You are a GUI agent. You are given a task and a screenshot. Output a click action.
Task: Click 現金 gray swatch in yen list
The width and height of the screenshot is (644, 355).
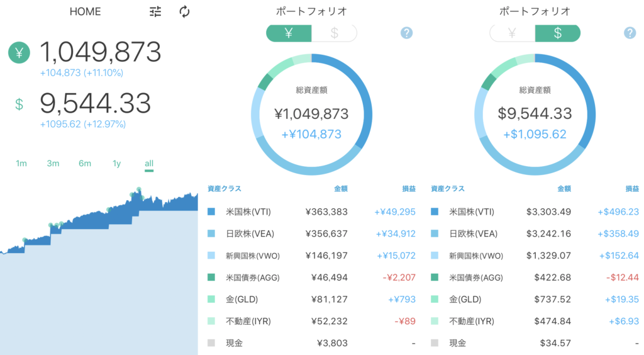[x=211, y=342]
